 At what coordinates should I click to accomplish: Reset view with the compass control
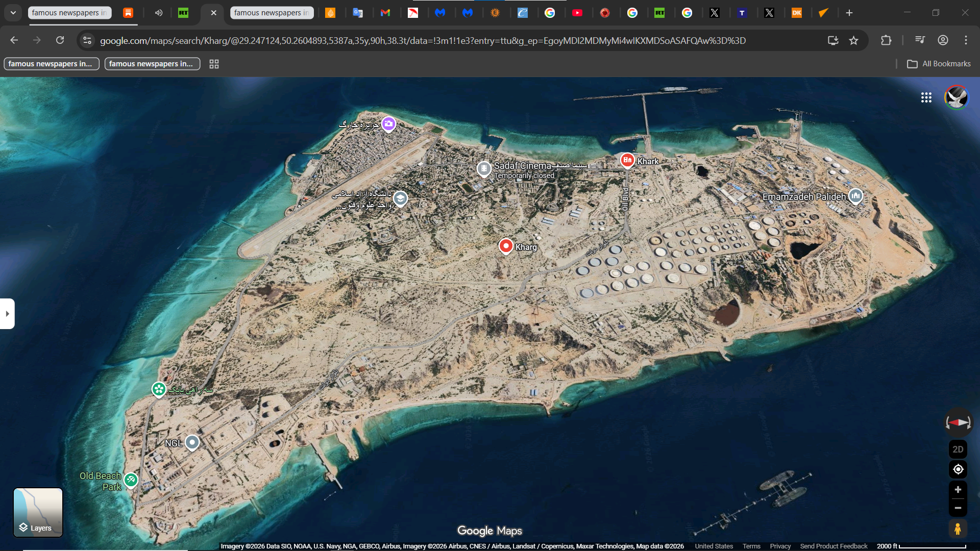point(958,422)
